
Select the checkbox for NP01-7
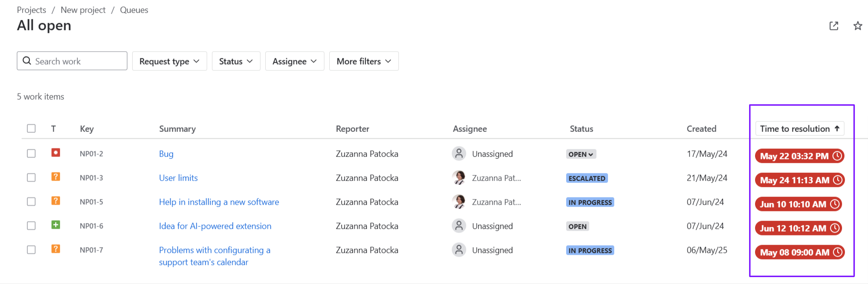tap(31, 250)
